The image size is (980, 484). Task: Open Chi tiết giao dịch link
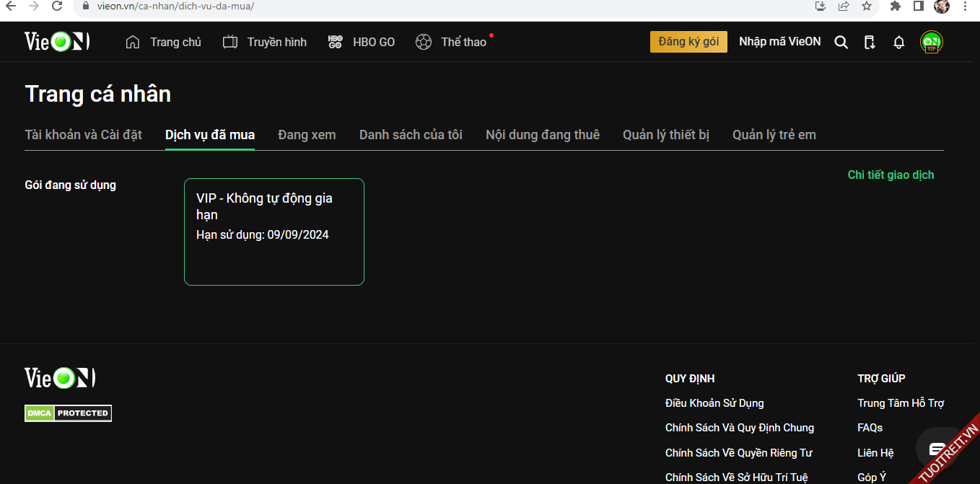(891, 175)
